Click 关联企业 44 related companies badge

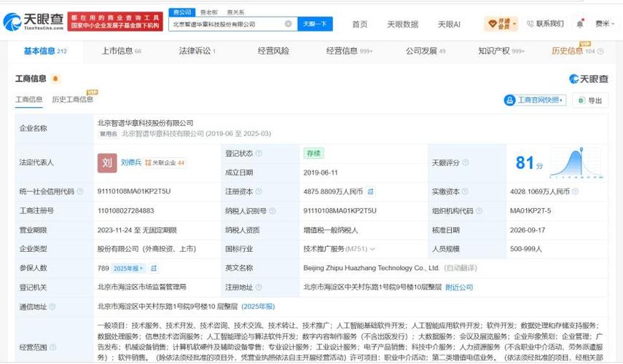165,163
